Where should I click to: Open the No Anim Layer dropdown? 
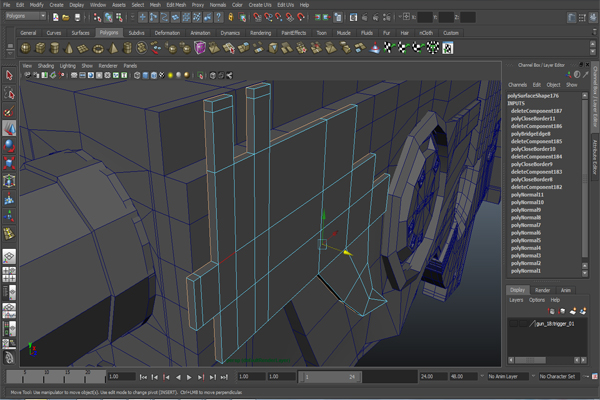508,377
